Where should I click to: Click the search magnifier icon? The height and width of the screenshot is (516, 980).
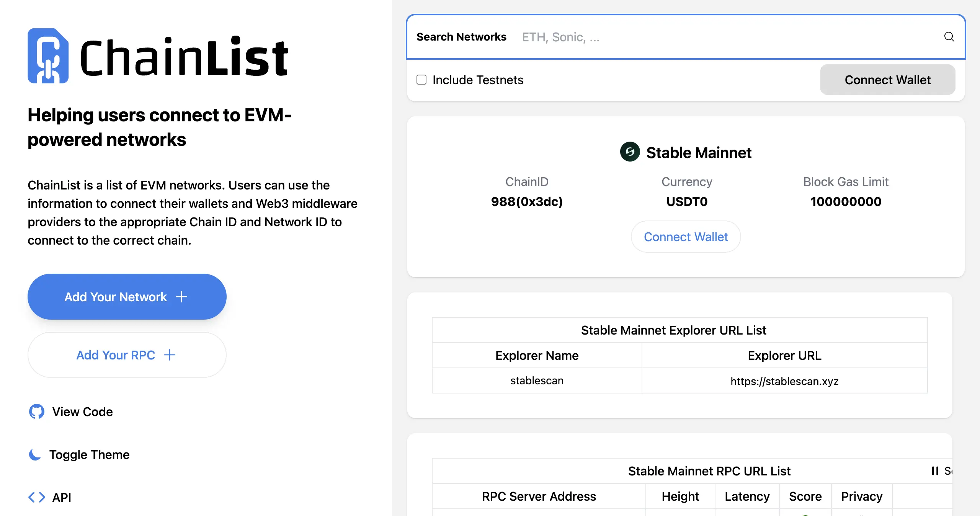coord(949,37)
